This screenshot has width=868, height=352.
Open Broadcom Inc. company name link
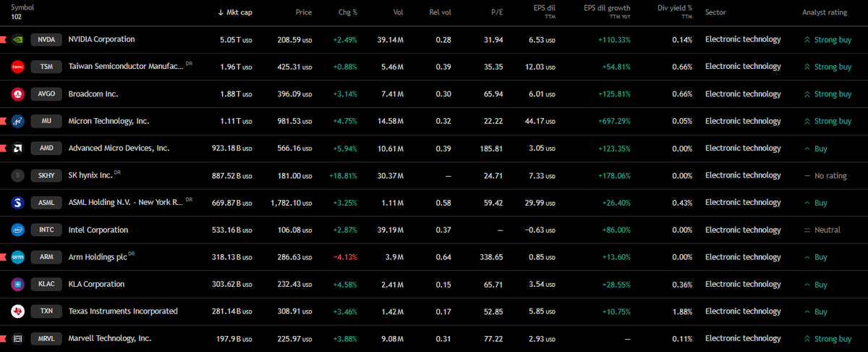tap(93, 93)
